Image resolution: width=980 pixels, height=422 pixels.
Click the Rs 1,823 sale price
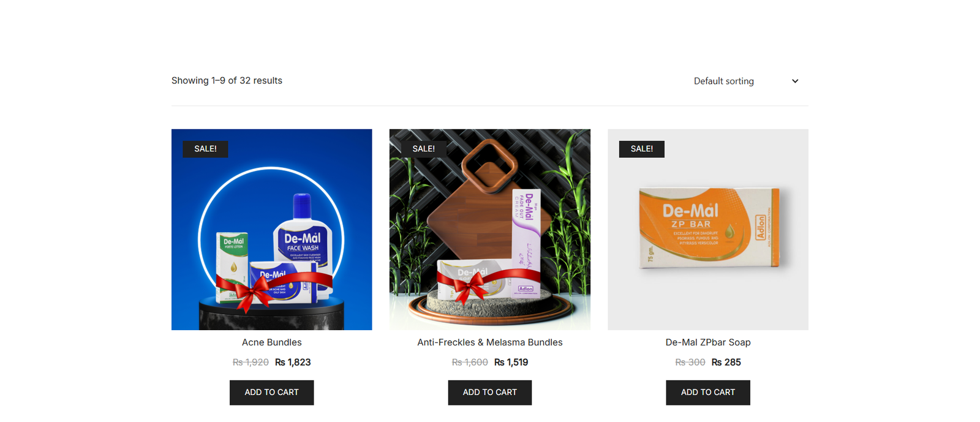[x=293, y=363]
